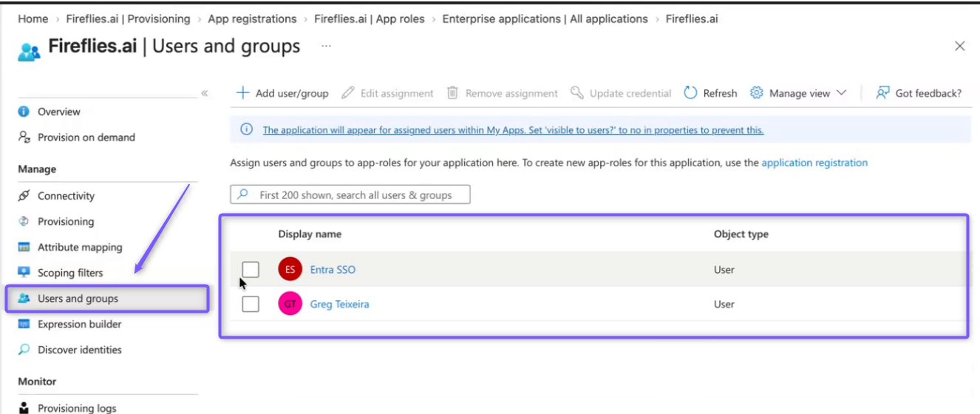The image size is (980, 414).
Task: Click the search magnifier icon in search box
Action: coord(244,195)
